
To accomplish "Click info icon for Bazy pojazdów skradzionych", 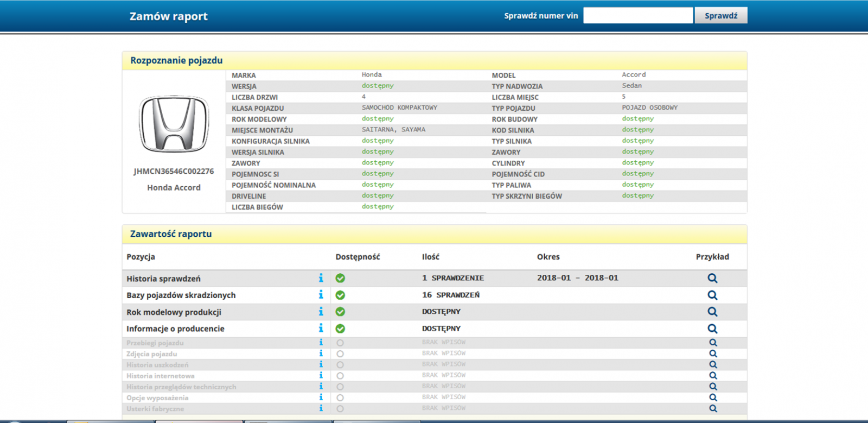I will pos(321,295).
